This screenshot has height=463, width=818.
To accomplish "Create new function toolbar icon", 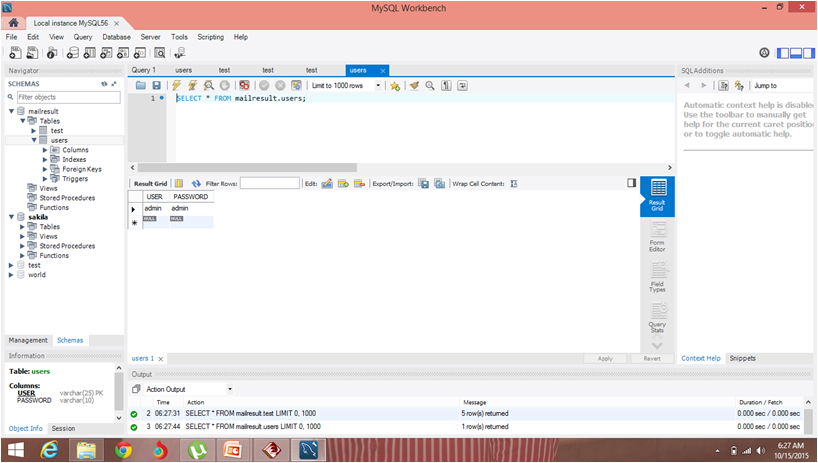I will pyautogui.click(x=140, y=53).
